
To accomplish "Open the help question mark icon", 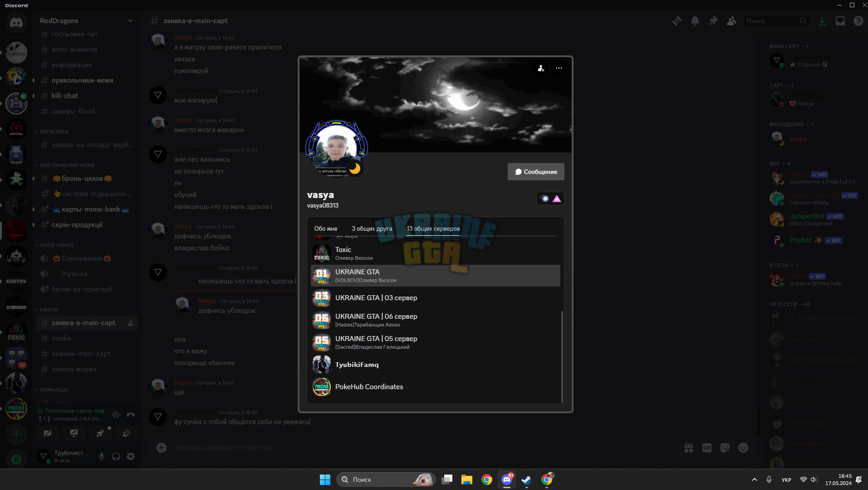I will click(858, 21).
